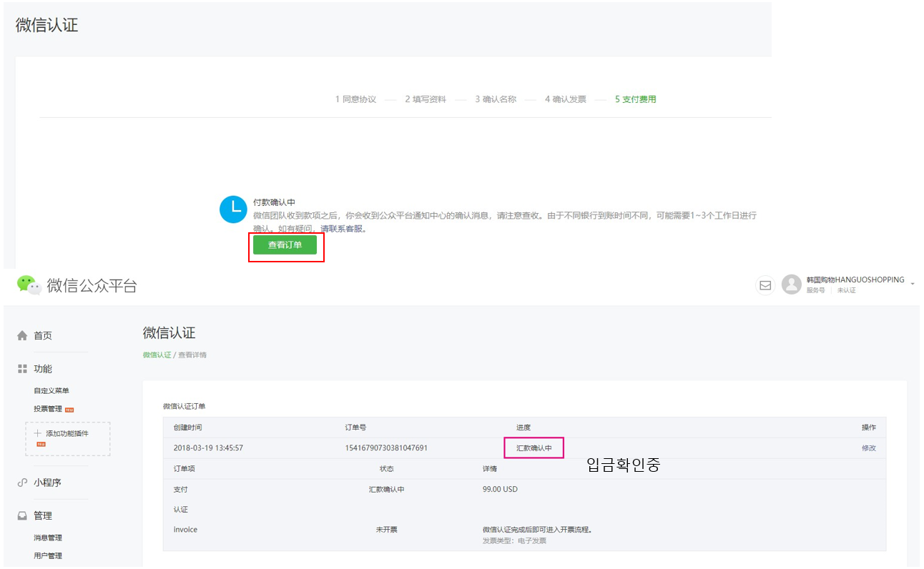Click the WeChat logo beside 微信公众平台
Image resolution: width=924 pixels, height=569 pixels.
pos(29,285)
